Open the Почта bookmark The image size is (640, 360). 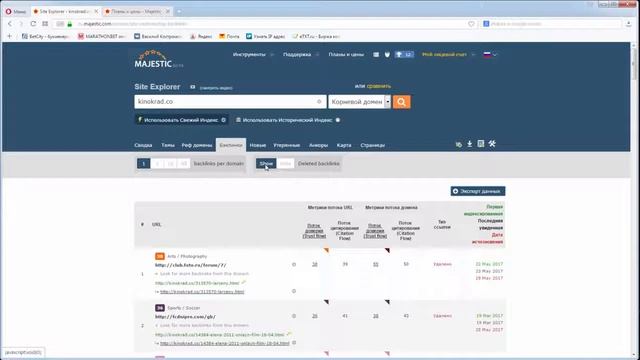(x=229, y=36)
